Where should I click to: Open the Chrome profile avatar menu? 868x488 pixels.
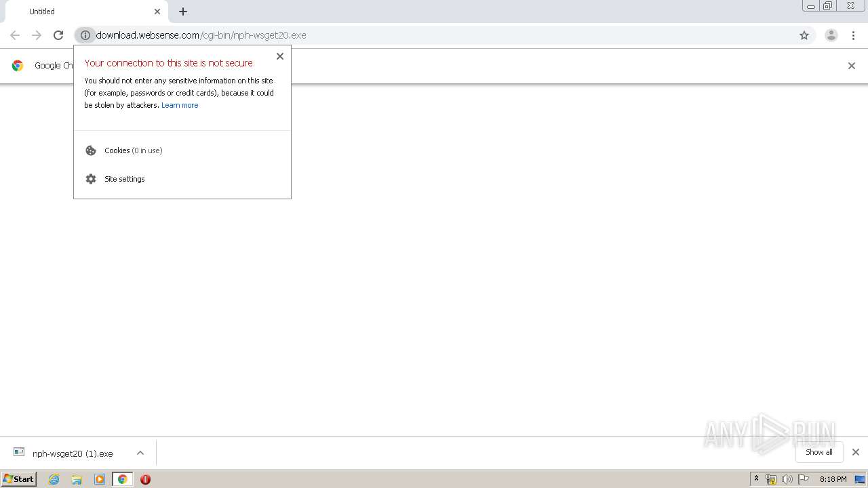pos(831,35)
